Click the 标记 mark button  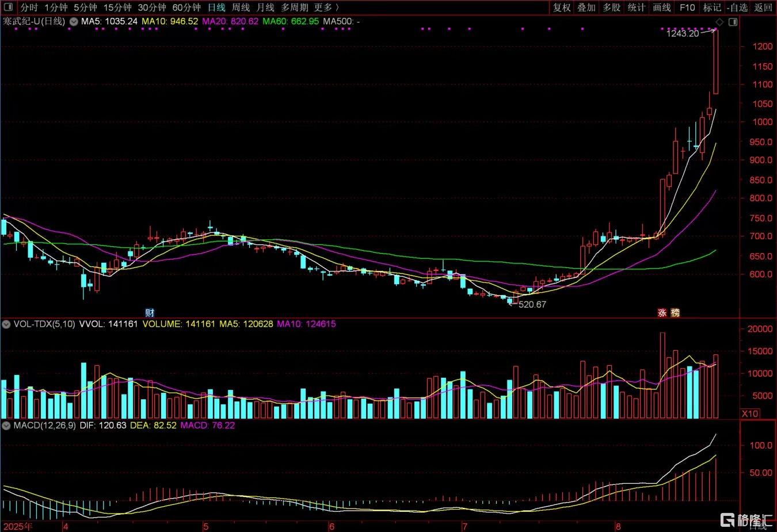click(x=712, y=7)
